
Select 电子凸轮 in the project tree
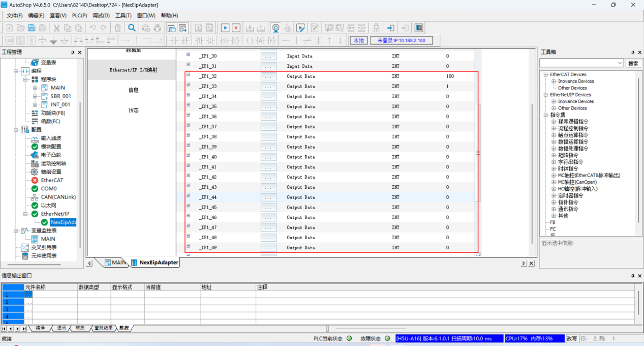point(51,155)
